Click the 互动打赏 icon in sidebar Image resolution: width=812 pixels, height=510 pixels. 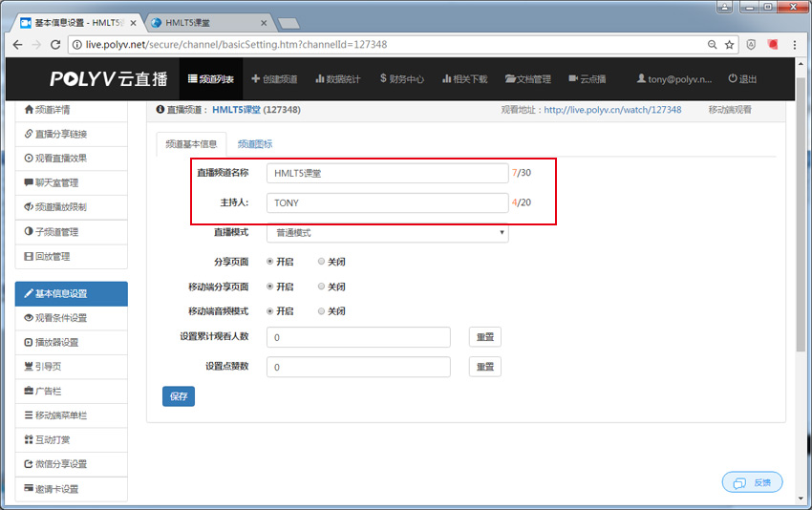tap(29, 439)
